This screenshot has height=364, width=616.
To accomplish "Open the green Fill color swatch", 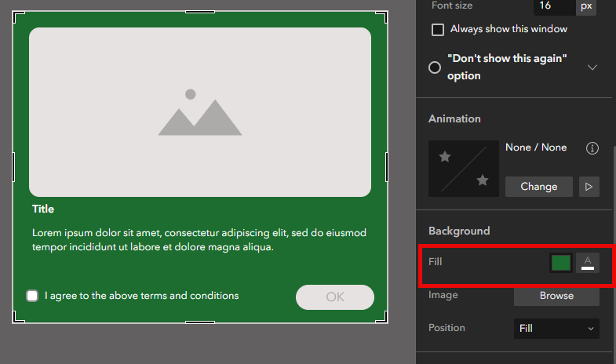I will (x=560, y=263).
